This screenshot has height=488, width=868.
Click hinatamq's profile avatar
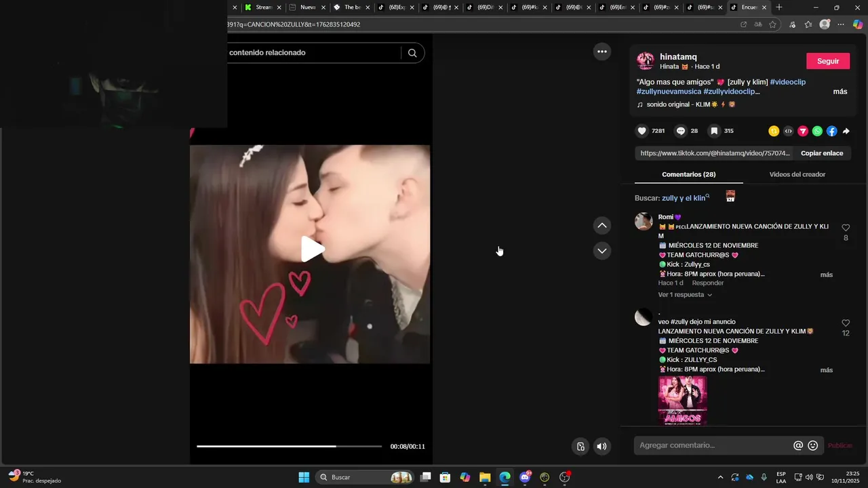click(x=646, y=61)
